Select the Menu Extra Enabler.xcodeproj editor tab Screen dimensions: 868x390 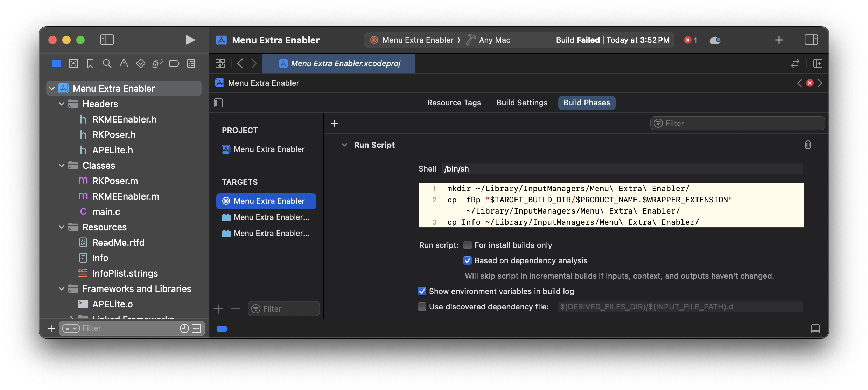coord(339,63)
